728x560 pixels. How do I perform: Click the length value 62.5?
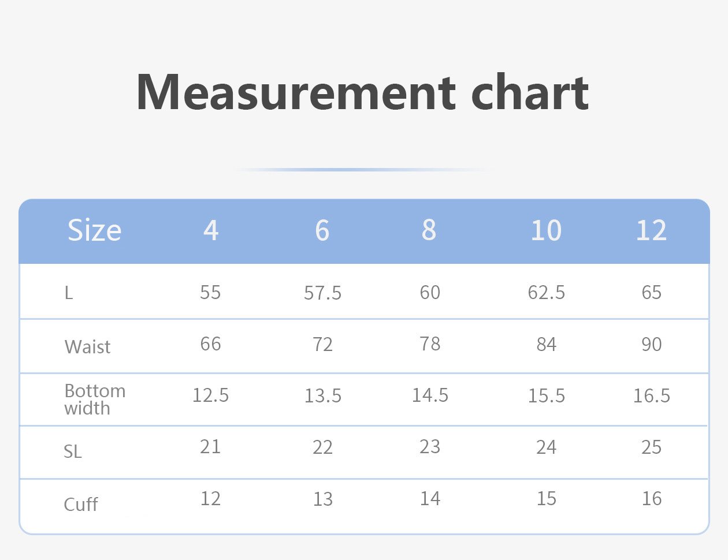[546, 293]
